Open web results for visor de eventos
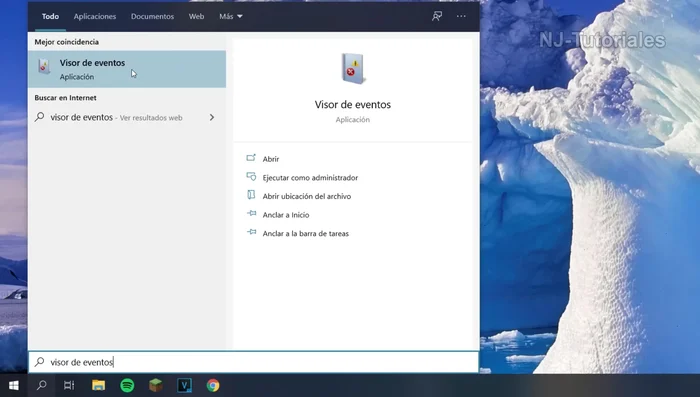The height and width of the screenshot is (397, 700). coord(127,117)
